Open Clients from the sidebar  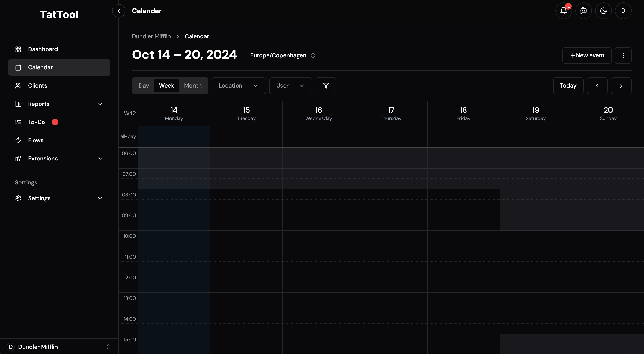tap(59, 86)
